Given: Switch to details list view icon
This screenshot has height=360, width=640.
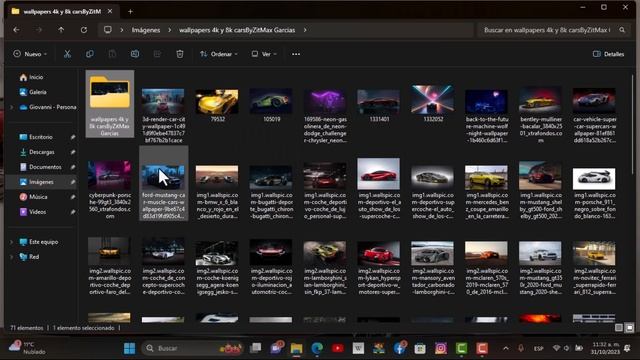Looking at the screenshot, I should point(619,328).
